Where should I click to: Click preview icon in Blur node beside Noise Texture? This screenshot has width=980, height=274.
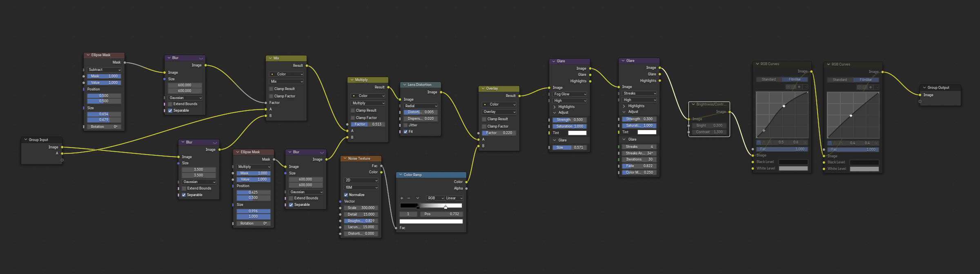pyautogui.click(x=322, y=152)
